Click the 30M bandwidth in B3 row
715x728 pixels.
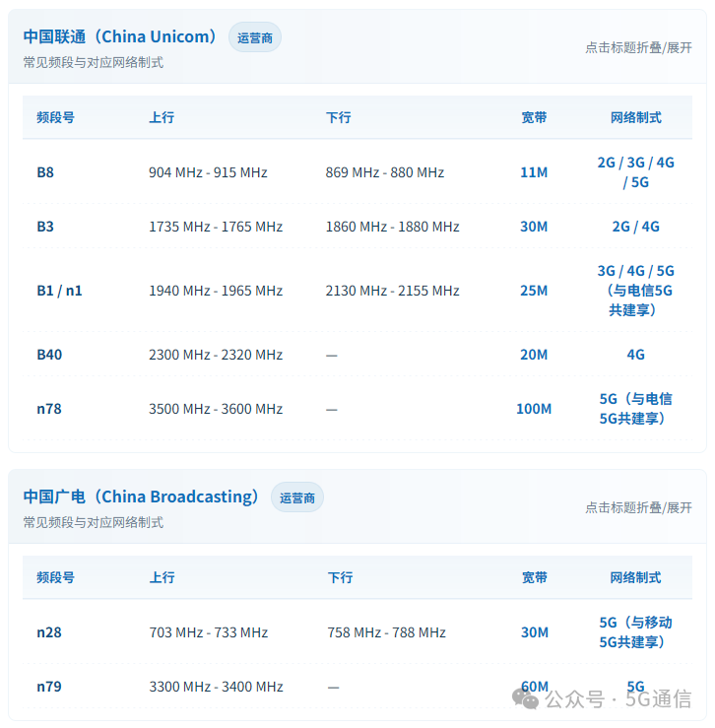point(534,227)
